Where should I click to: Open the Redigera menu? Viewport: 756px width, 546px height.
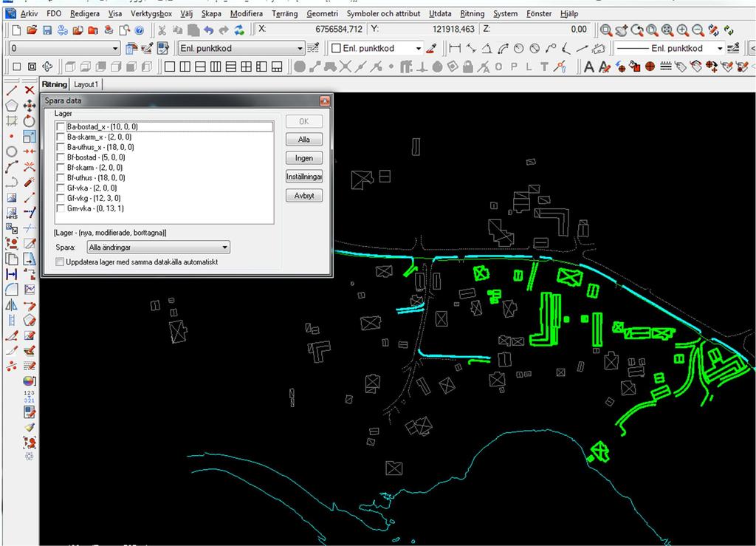tap(84, 13)
